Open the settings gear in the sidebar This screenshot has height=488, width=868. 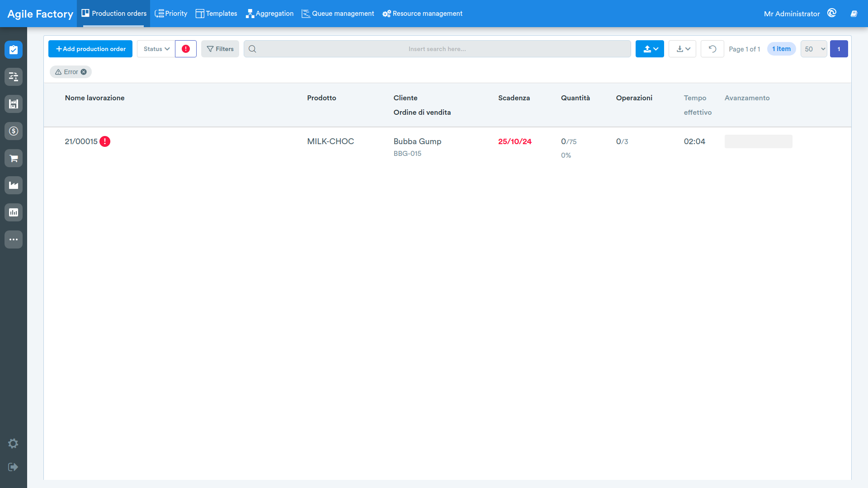[13, 444]
